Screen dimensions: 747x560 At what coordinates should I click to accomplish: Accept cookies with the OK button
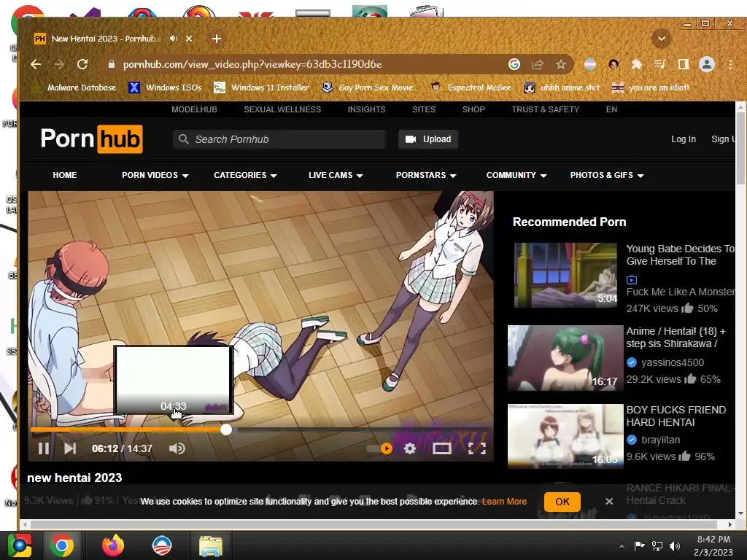click(x=562, y=502)
